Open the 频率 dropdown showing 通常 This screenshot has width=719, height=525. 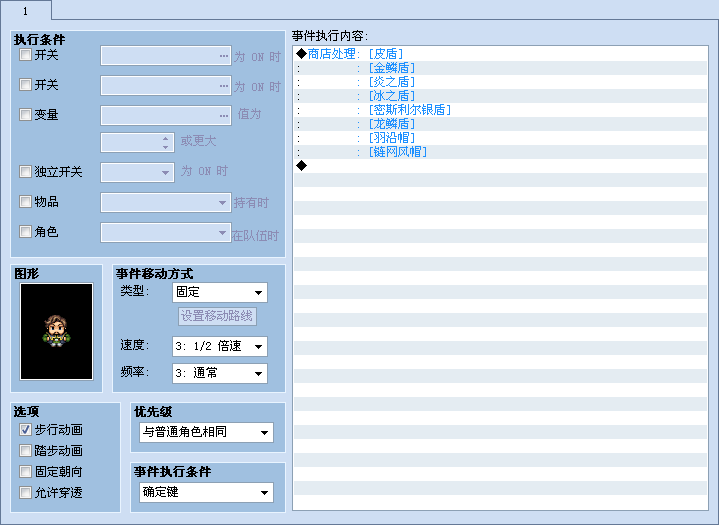(x=220, y=373)
